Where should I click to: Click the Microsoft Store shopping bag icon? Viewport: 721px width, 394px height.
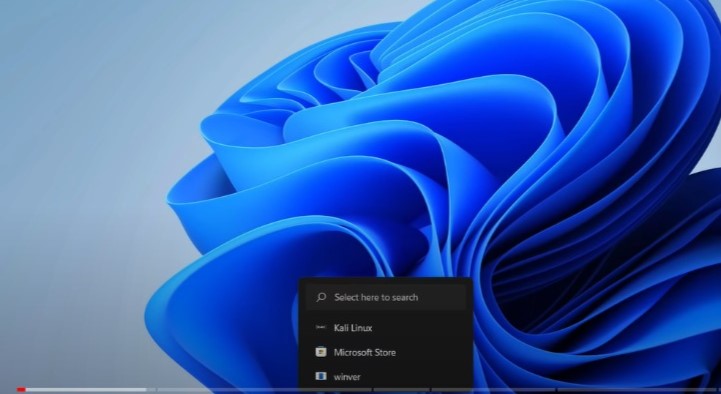coord(320,352)
